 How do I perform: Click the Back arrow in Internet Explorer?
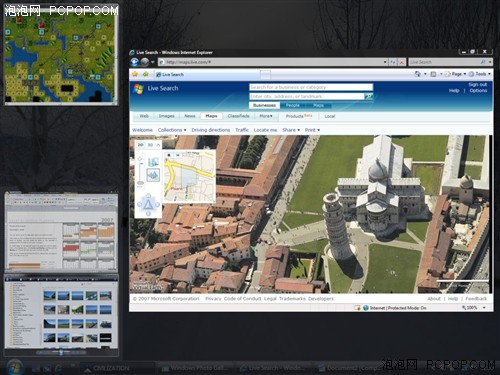[x=135, y=62]
